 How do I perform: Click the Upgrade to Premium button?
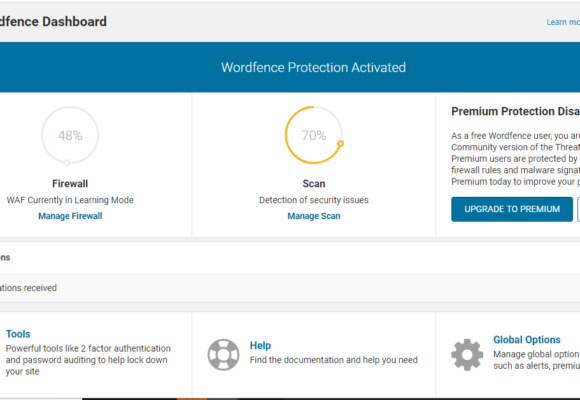(512, 209)
